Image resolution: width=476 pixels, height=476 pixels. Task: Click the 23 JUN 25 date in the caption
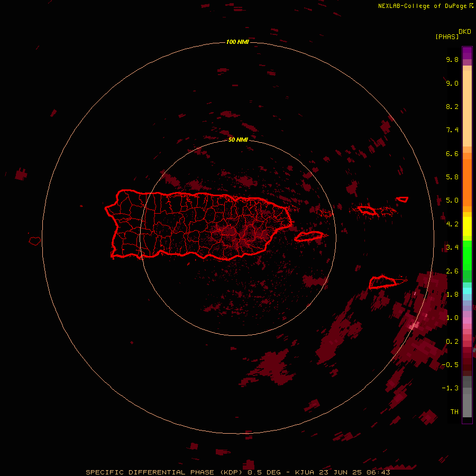(x=341, y=472)
